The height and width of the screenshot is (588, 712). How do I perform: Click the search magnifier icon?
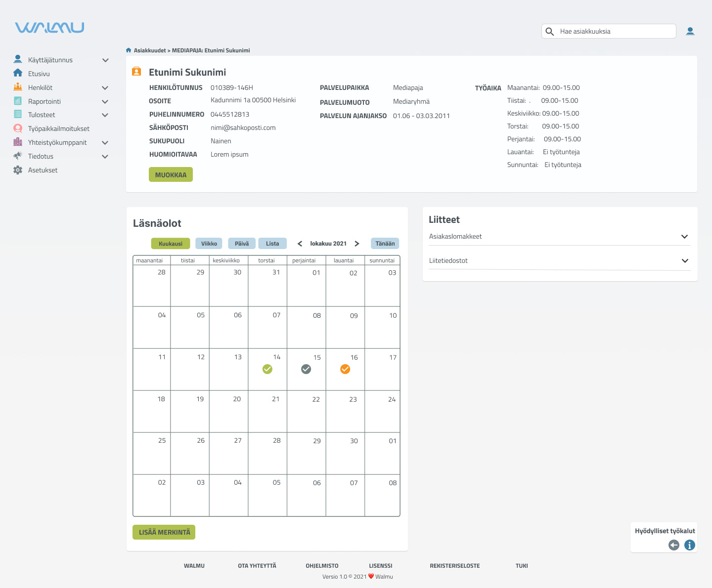coord(549,32)
